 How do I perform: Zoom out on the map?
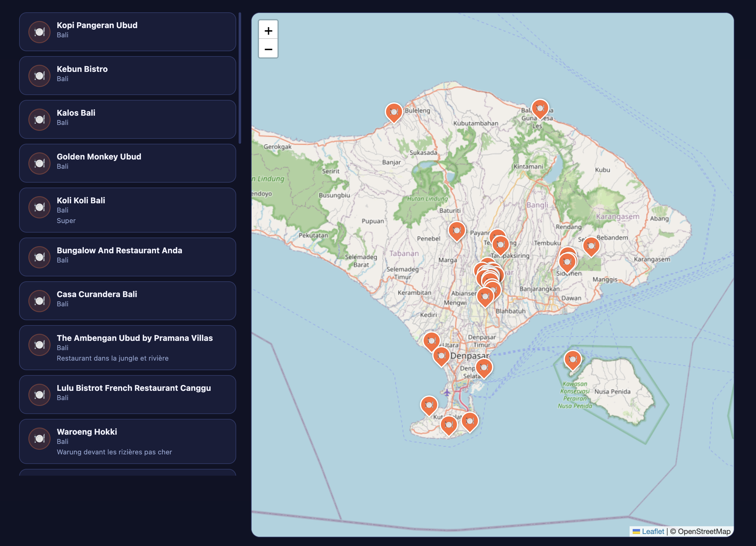pos(268,49)
